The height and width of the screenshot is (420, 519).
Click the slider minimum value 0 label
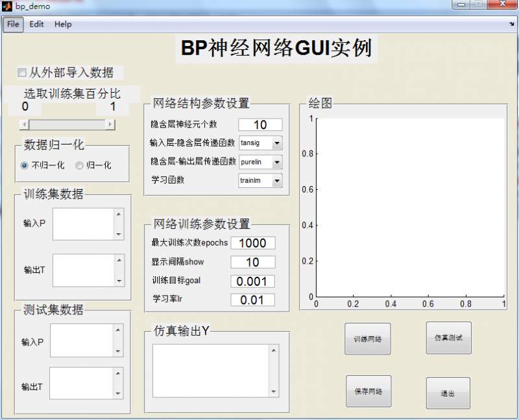[x=25, y=107]
